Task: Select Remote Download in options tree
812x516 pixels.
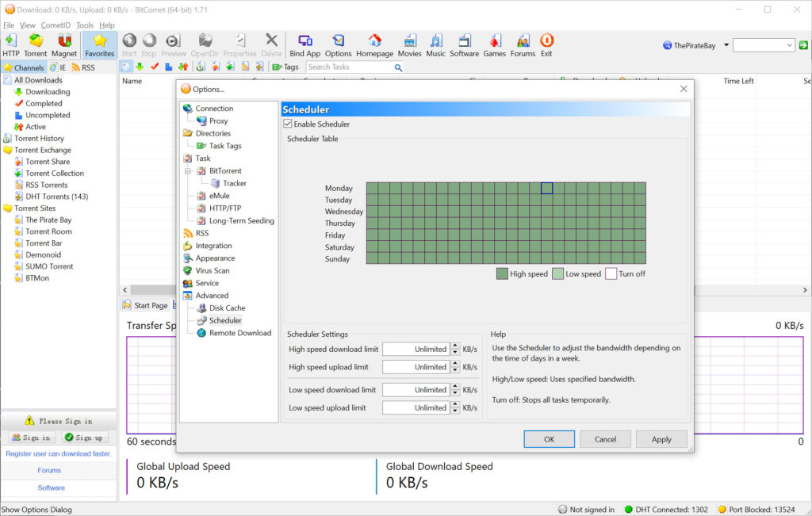Action: [239, 333]
